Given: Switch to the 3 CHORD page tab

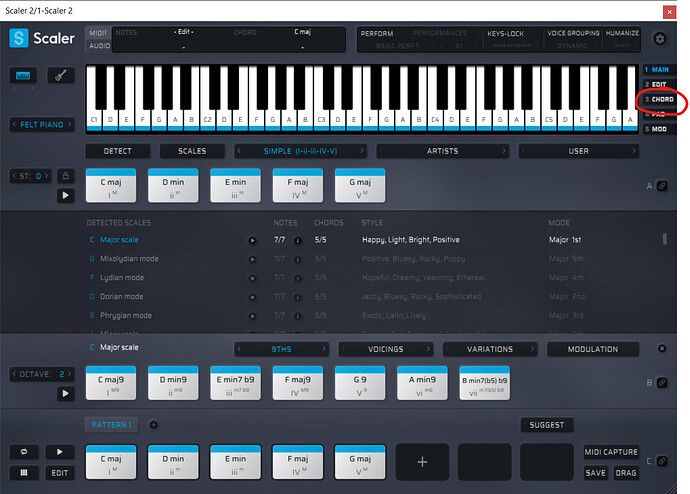Looking at the screenshot, I should pos(659,99).
